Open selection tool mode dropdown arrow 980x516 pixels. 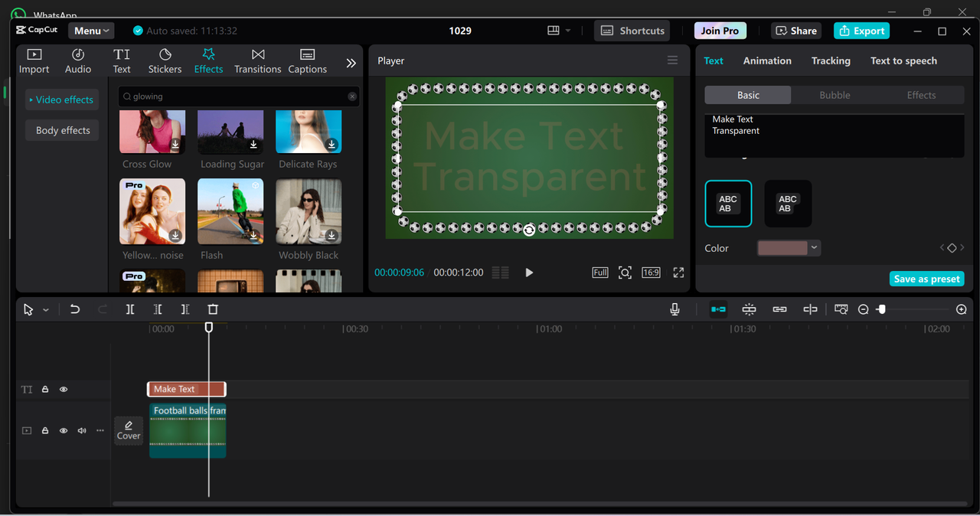click(46, 310)
